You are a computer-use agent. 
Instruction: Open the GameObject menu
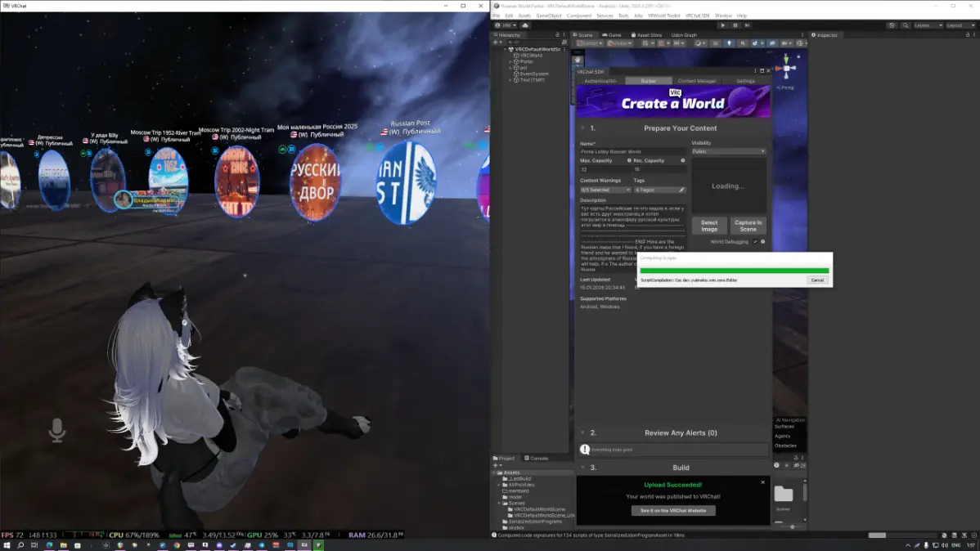click(548, 16)
